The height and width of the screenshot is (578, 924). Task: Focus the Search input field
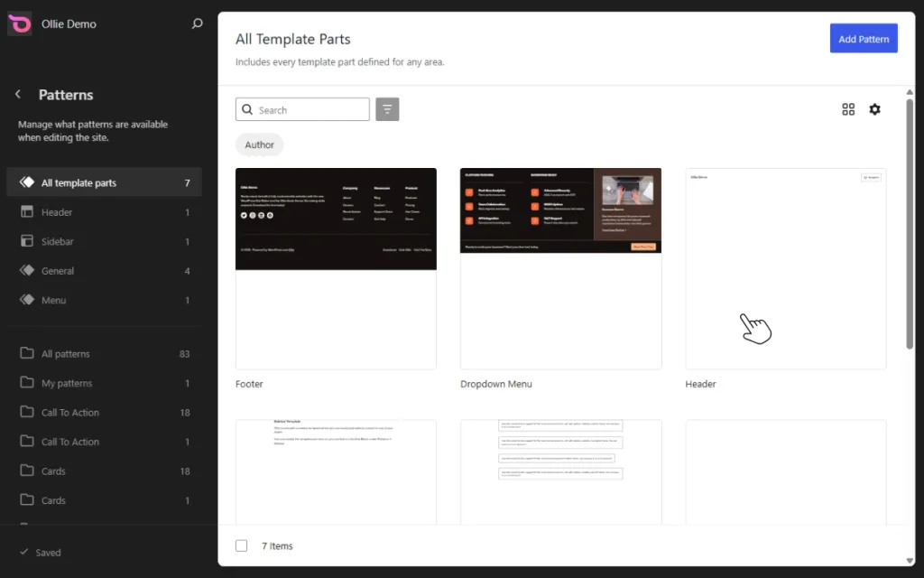(x=302, y=109)
